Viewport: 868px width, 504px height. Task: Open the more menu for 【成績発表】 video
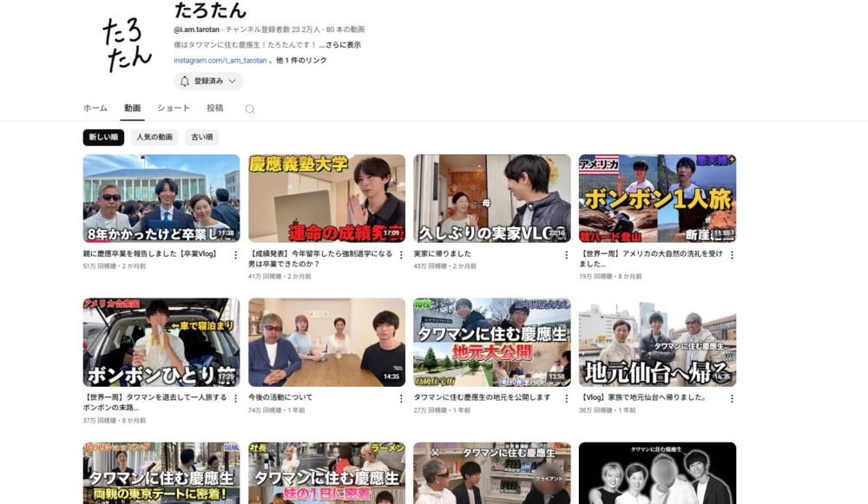pos(401,255)
